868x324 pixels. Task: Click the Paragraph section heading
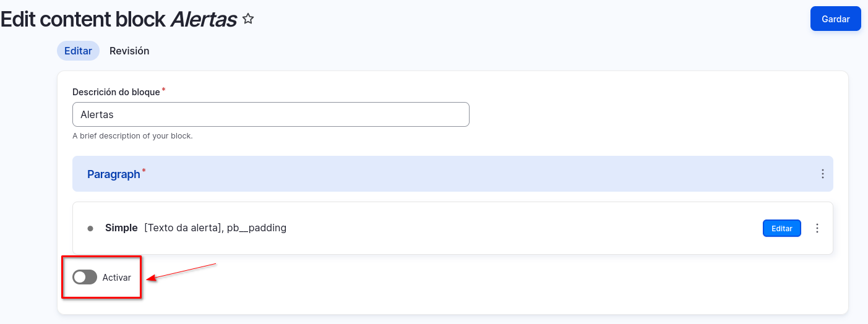(x=113, y=174)
